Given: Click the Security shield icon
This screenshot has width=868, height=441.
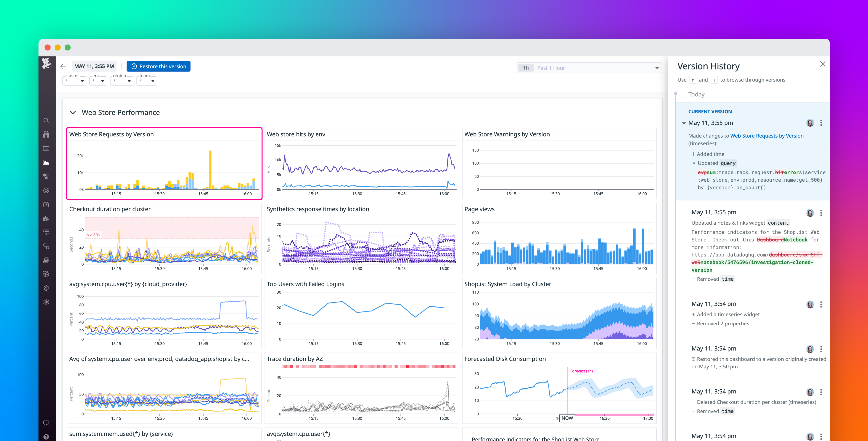Looking at the screenshot, I should 46,288.
